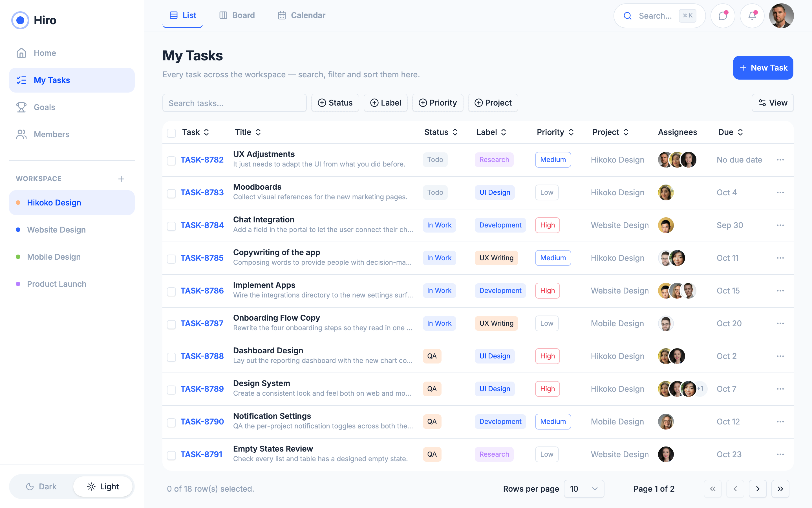
Task: Go to the previous page arrow
Action: pos(735,489)
